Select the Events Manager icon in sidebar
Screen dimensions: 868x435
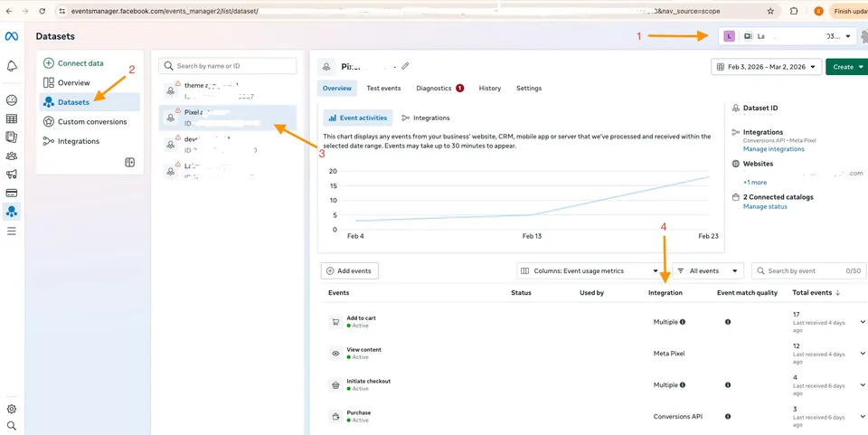pos(12,211)
